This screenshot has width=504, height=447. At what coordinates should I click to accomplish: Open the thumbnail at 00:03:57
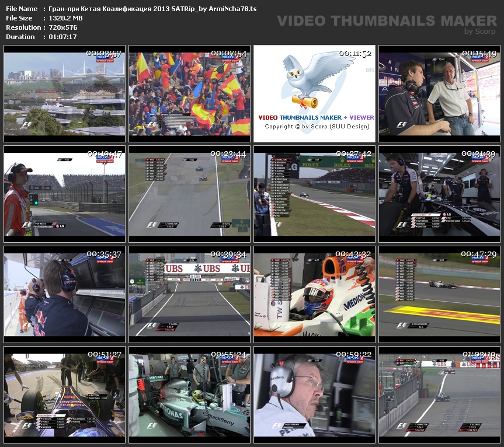tap(64, 93)
